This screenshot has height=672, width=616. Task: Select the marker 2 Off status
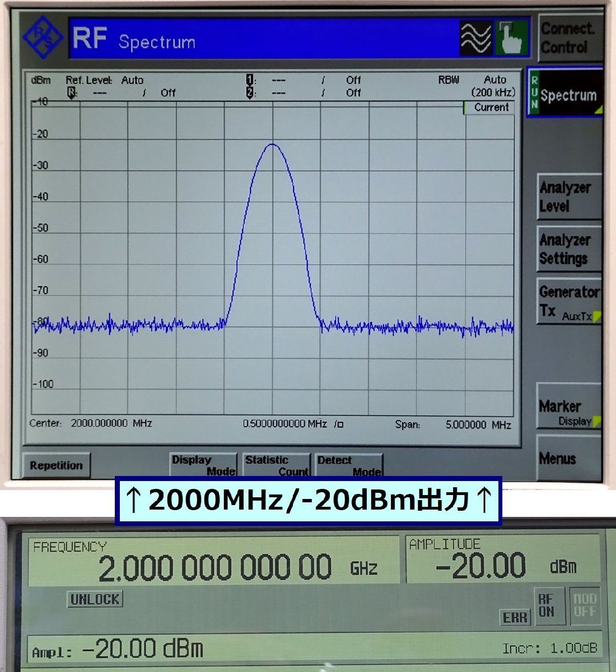[353, 92]
